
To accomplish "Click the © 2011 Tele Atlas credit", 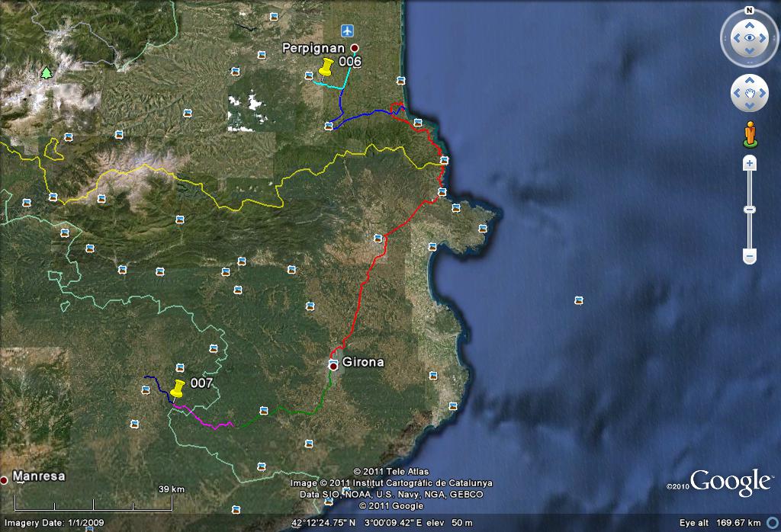I will [x=391, y=471].
